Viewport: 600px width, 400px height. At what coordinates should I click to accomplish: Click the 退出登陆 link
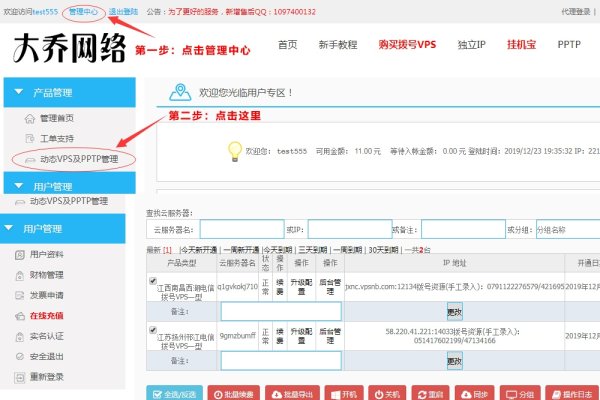[x=123, y=12]
